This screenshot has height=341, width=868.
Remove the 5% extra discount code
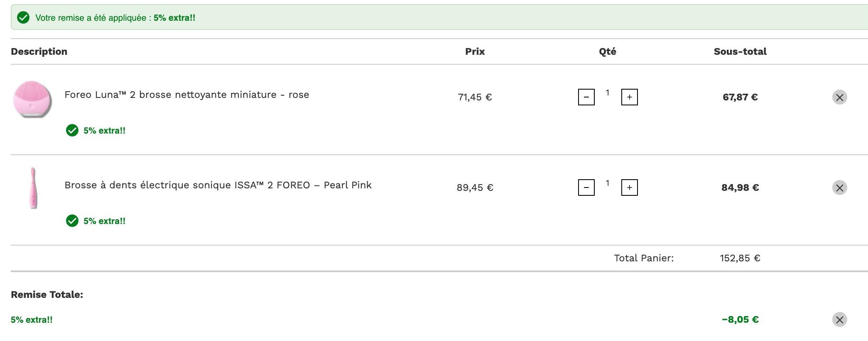coord(839,320)
